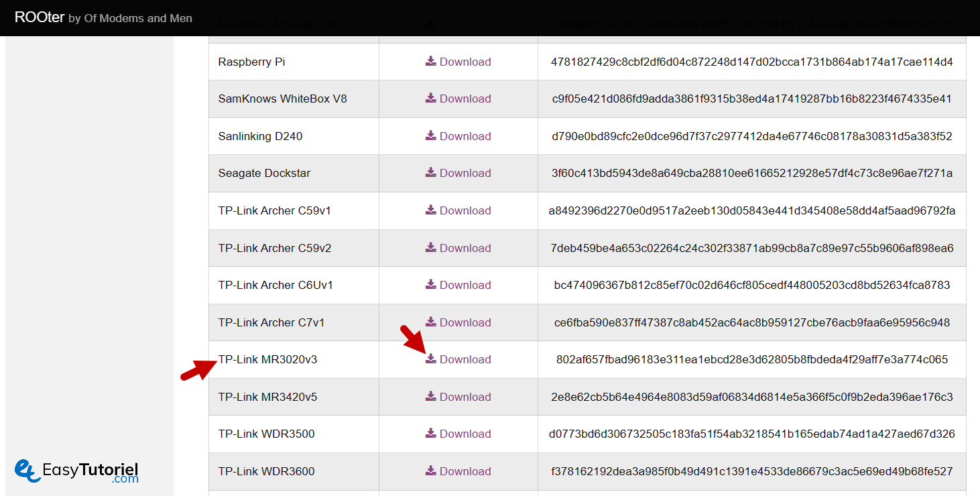Select the 'TP-Link Archer C6Uv1' device name
Viewport: 980px width, 496px height.
point(275,285)
